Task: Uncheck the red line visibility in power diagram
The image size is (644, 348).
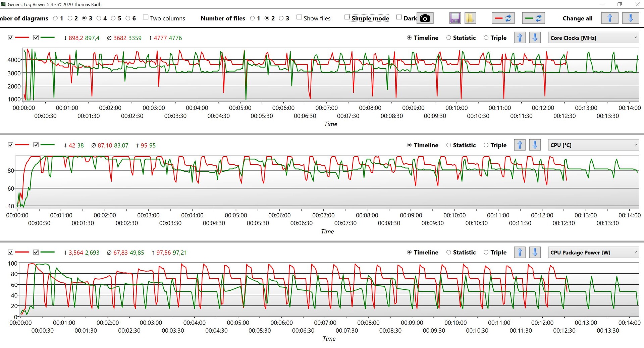Action: tap(11, 252)
